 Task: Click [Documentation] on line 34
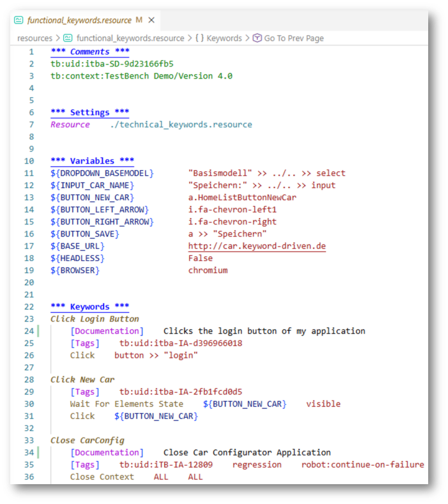(107, 453)
